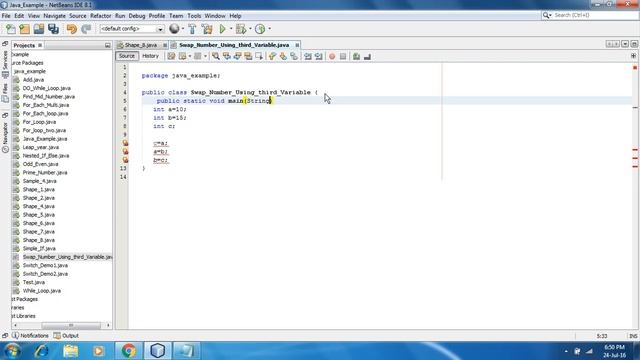Click the New Project toolbar icon

pos(25,29)
